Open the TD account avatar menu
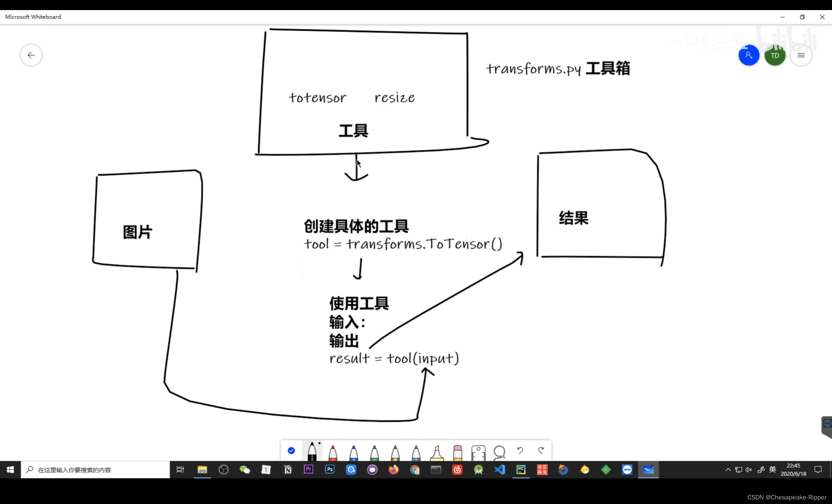The height and width of the screenshot is (504, 832). tap(775, 55)
